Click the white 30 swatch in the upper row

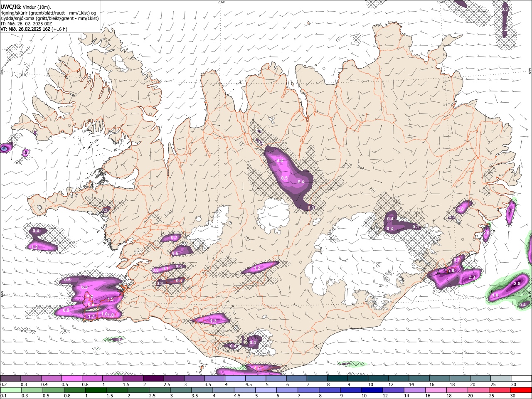click(521, 379)
